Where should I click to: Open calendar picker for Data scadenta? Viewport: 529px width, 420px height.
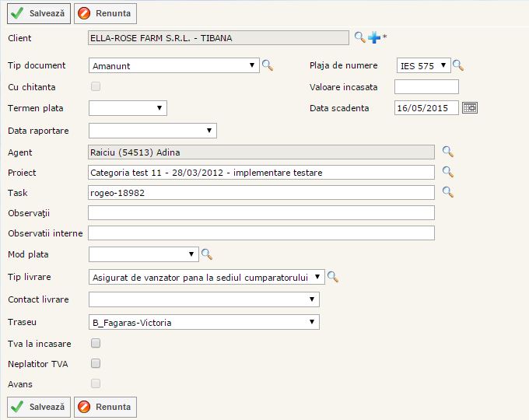click(470, 108)
